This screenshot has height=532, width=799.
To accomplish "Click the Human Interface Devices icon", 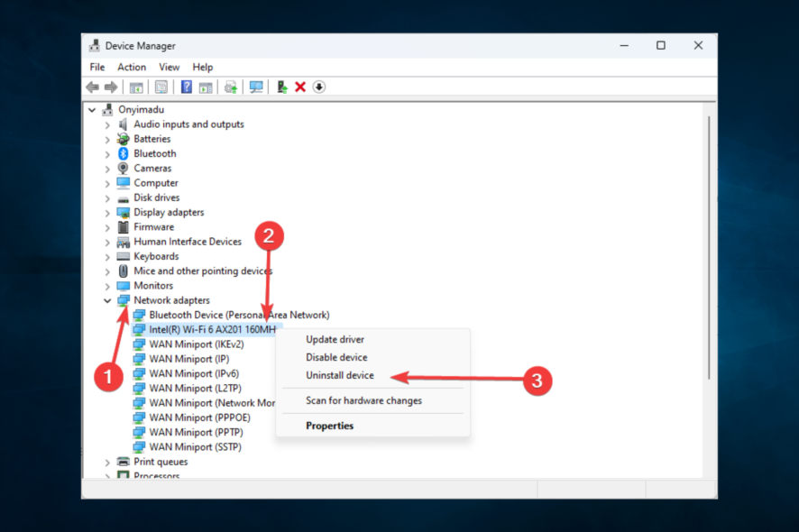I will click(124, 242).
